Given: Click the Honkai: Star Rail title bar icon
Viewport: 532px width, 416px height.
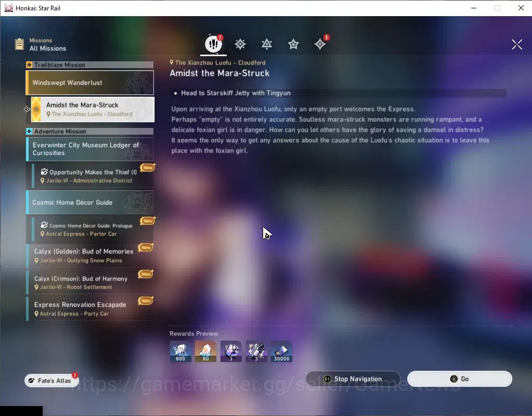Looking at the screenshot, I should coord(9,8).
